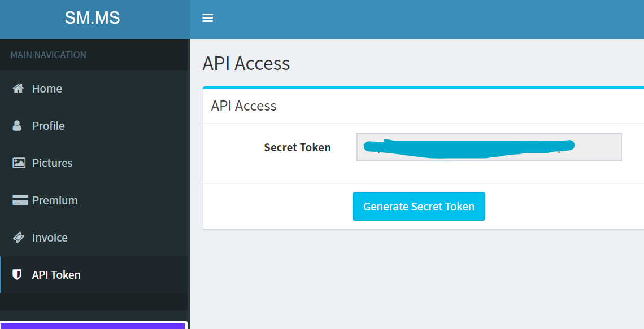Viewport: 644px width, 329px height.
Task: Click the API Access panel header
Action: [x=243, y=106]
